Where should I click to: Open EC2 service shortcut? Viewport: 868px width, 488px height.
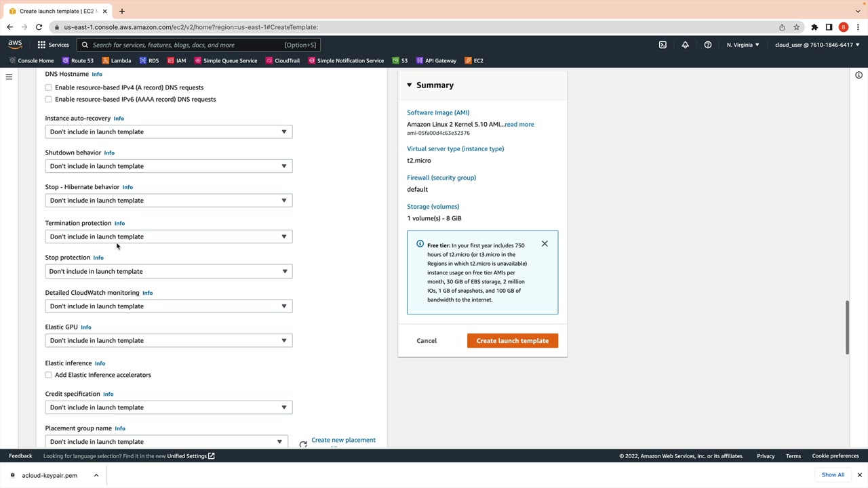click(474, 60)
